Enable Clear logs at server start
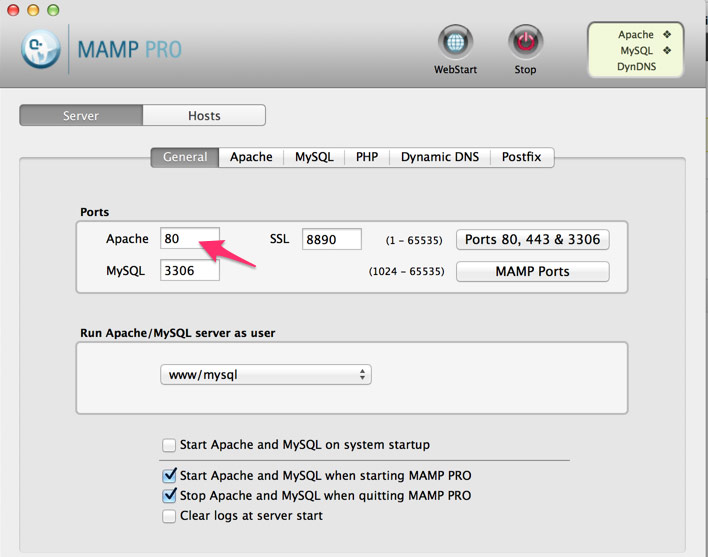 click(x=169, y=516)
